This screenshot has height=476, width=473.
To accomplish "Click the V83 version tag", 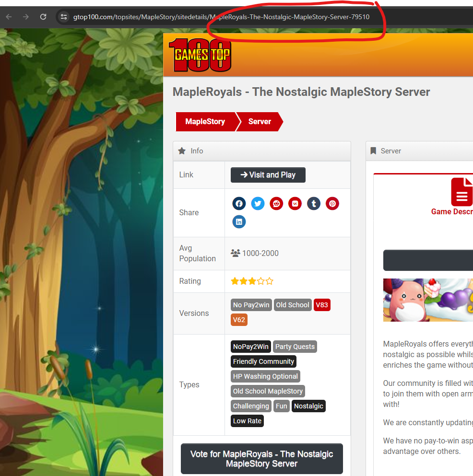I will (x=322, y=305).
